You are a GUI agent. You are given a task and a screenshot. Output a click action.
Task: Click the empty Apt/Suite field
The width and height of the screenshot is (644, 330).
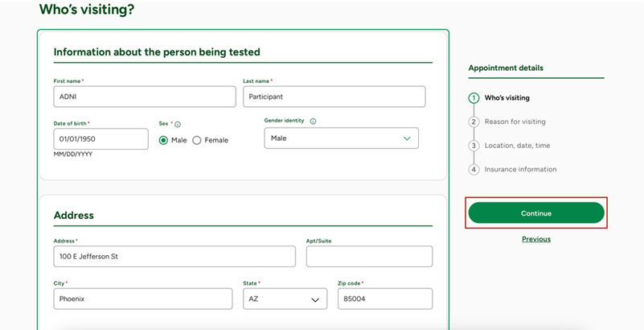pyautogui.click(x=369, y=257)
